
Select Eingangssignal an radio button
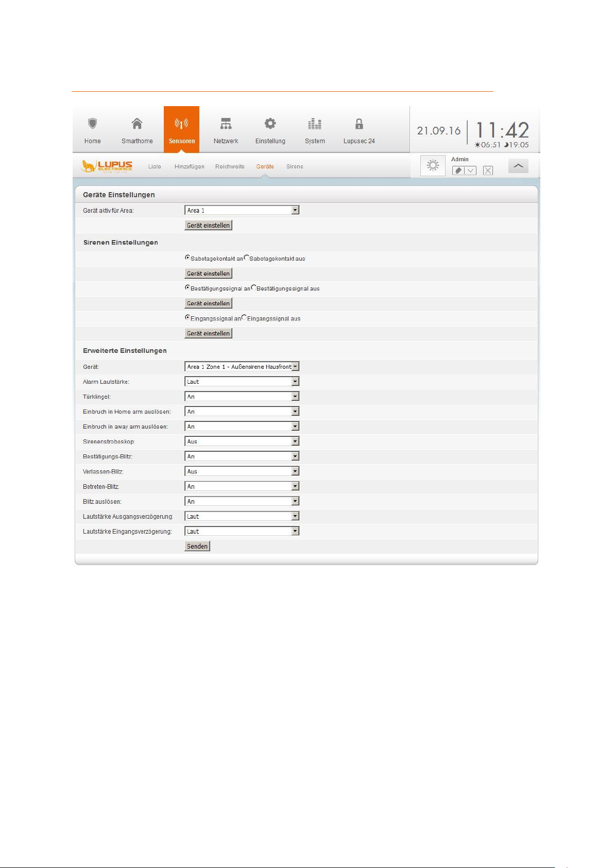187,317
